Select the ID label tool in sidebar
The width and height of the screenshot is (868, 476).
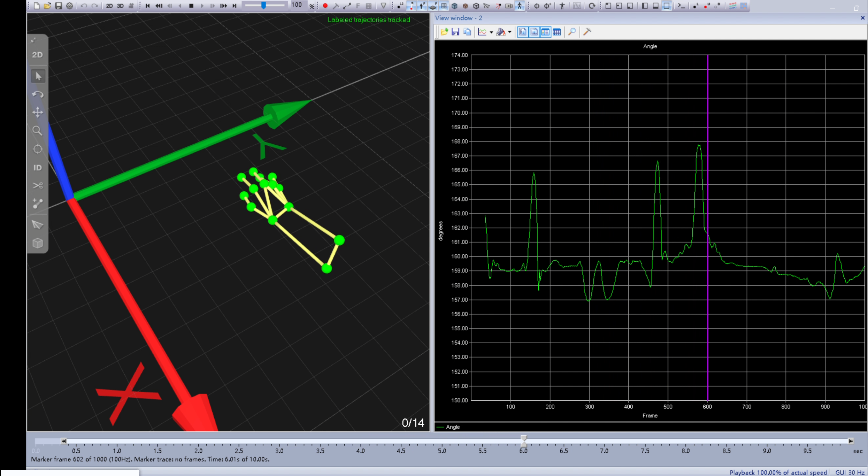(x=38, y=168)
